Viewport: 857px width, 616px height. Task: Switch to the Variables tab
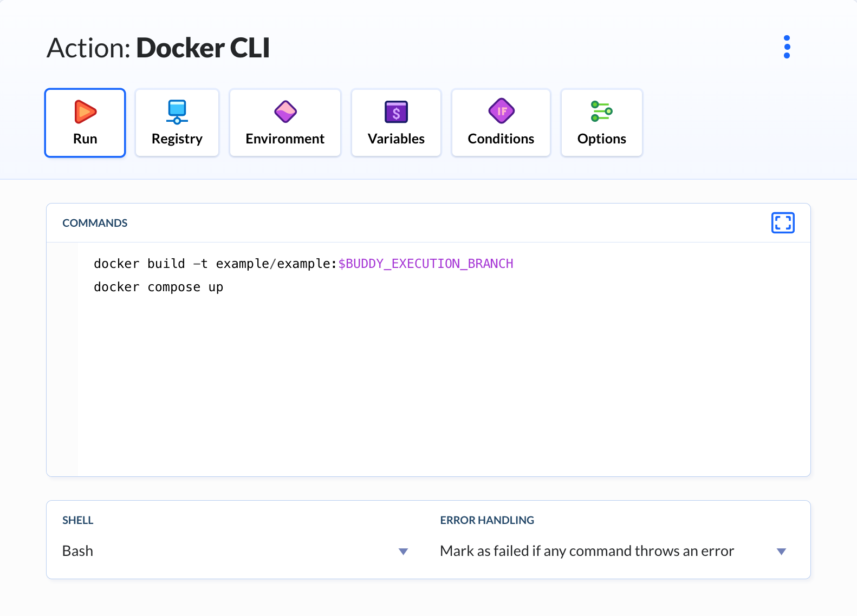click(x=396, y=123)
